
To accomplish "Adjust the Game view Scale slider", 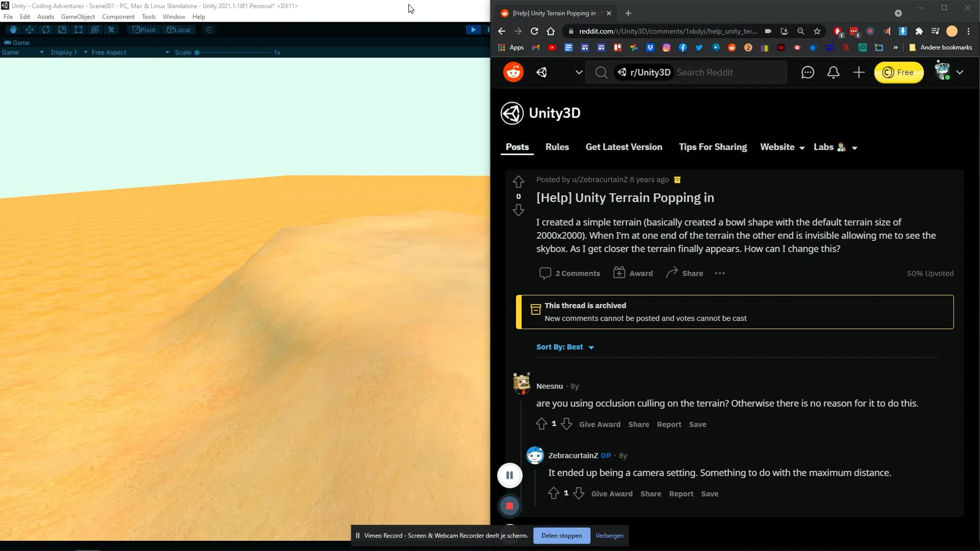I will pyautogui.click(x=234, y=52).
